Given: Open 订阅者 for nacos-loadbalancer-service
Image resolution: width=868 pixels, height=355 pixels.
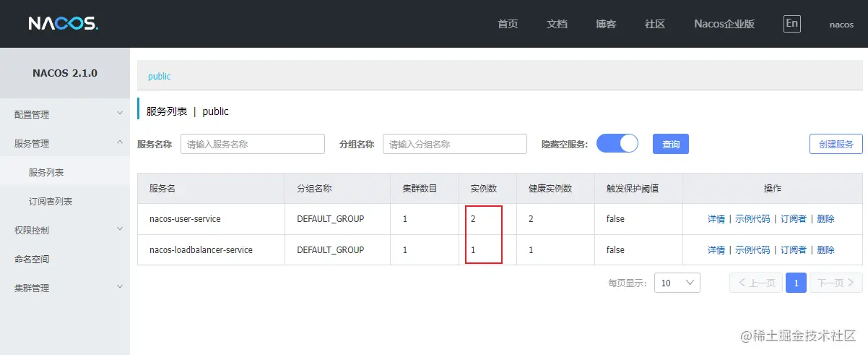Looking at the screenshot, I should tap(794, 249).
